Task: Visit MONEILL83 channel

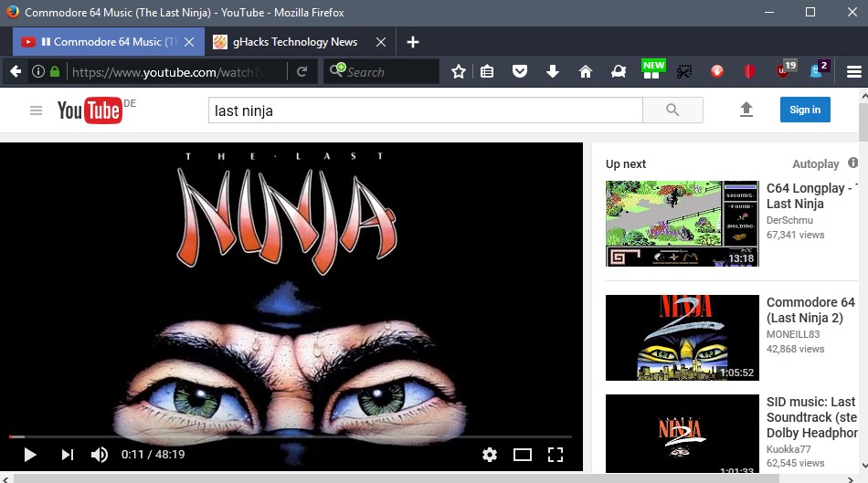Action: point(793,334)
